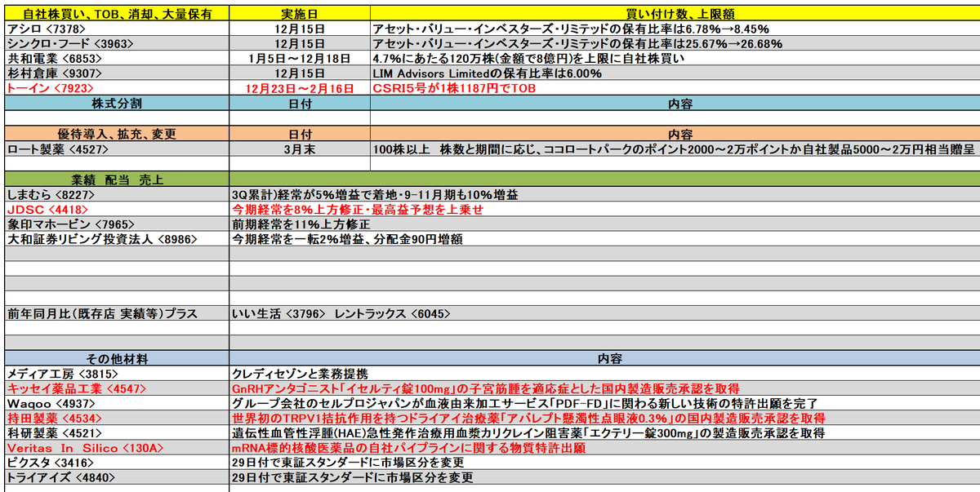Viewport: 980px width, 492px height.
Task: Click the 東証スタンダード cell in the ピクスタ row
Action: coord(604,462)
